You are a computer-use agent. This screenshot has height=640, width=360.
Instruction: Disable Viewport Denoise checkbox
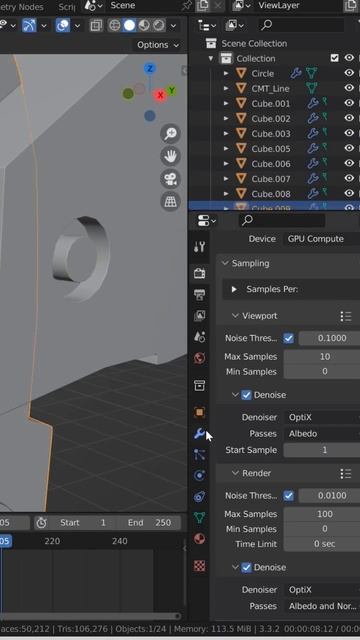246,395
